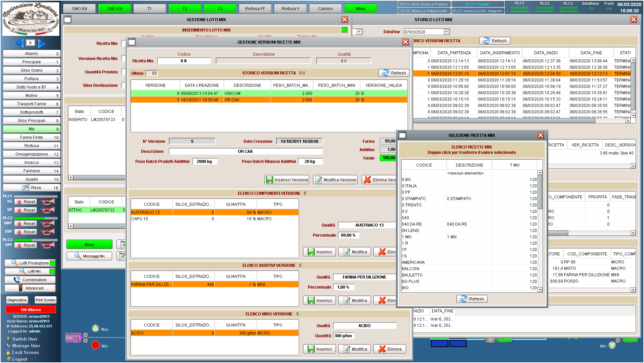The width and height of the screenshot is (644, 363).
Task: Open Farine Finite page in sidebar
Action: click(x=31, y=137)
